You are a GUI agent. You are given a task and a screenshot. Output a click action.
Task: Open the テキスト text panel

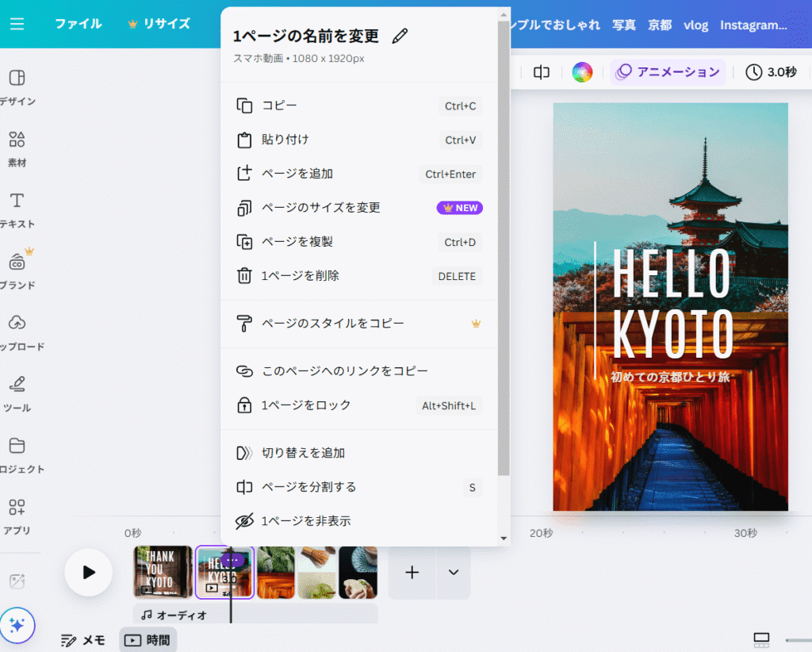click(x=17, y=209)
